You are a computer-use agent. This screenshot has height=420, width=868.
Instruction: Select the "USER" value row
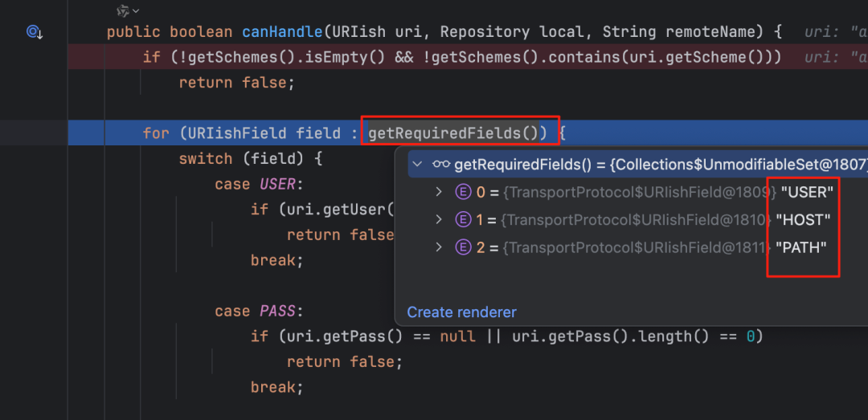pyautogui.click(x=804, y=192)
